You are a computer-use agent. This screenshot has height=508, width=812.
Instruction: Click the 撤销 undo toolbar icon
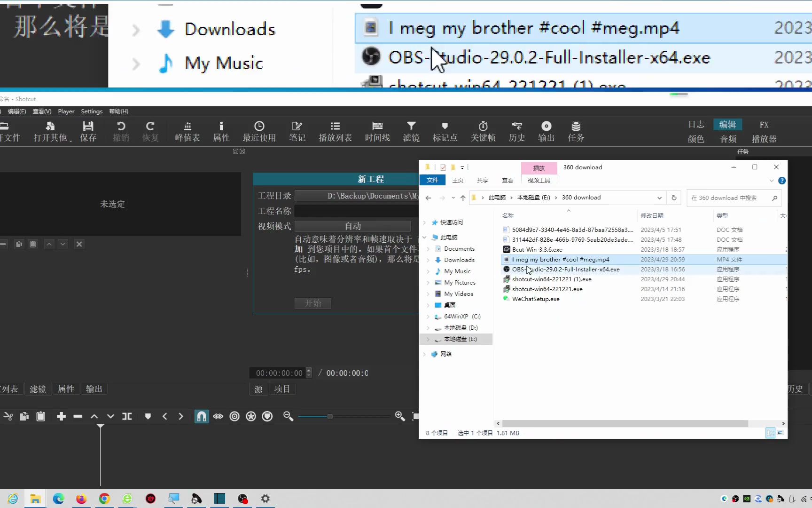tap(121, 131)
